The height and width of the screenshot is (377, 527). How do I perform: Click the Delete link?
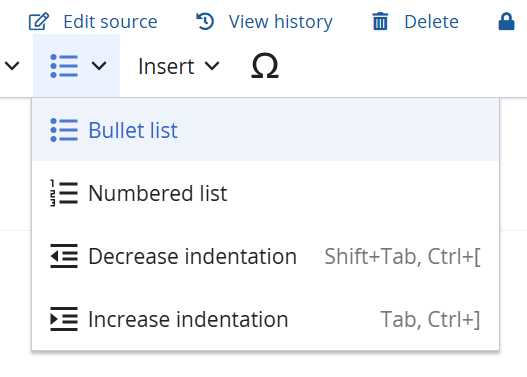(x=432, y=22)
